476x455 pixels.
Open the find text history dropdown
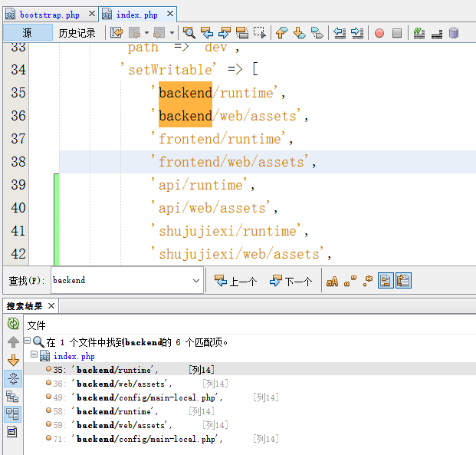point(196,281)
